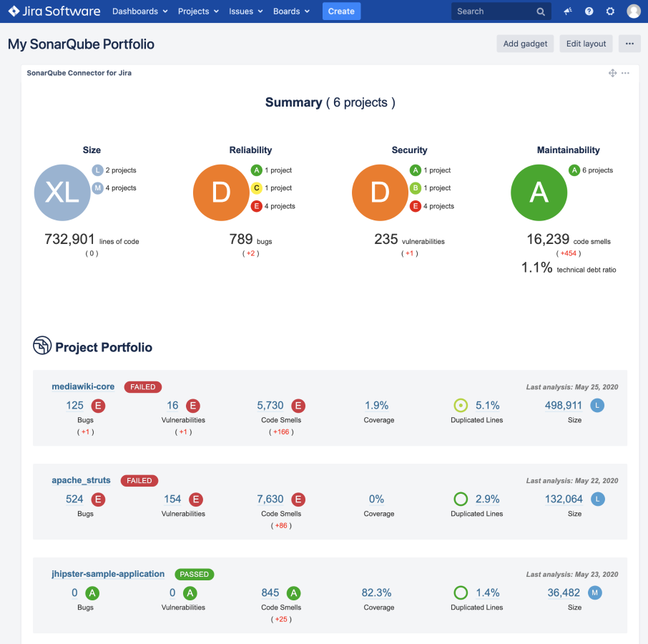Click the M size badge on jhipster-sample-application
Screen dimensions: 648x644
click(597, 592)
